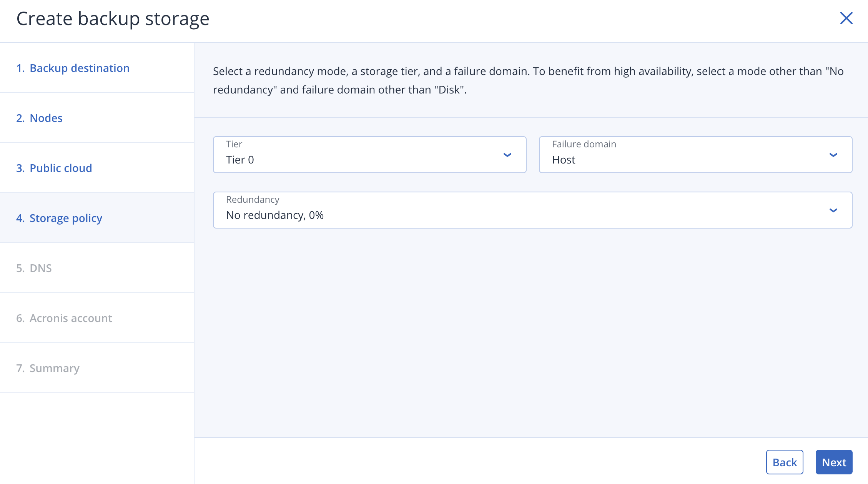Viewport: 868px width, 484px height.
Task: Click the small Failure domain label
Action: 584,144
